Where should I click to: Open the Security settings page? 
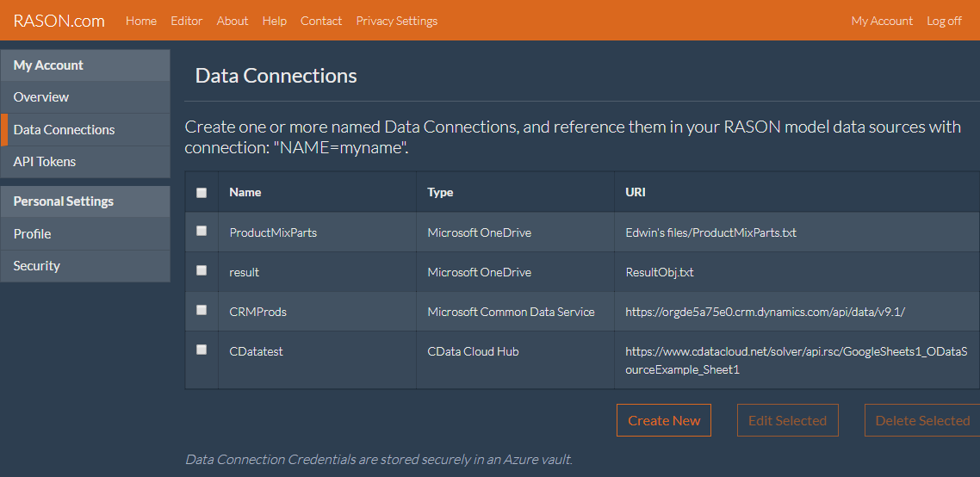(37, 266)
